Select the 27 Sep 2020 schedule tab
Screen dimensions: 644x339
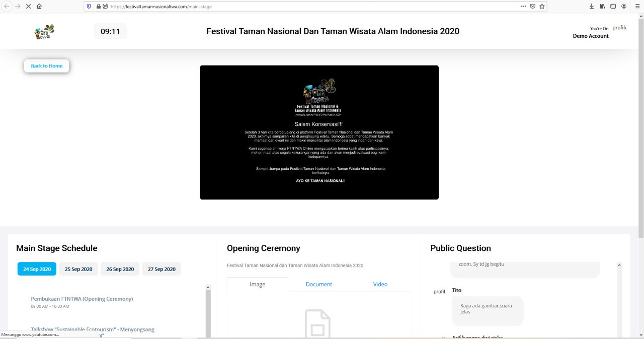162,269
